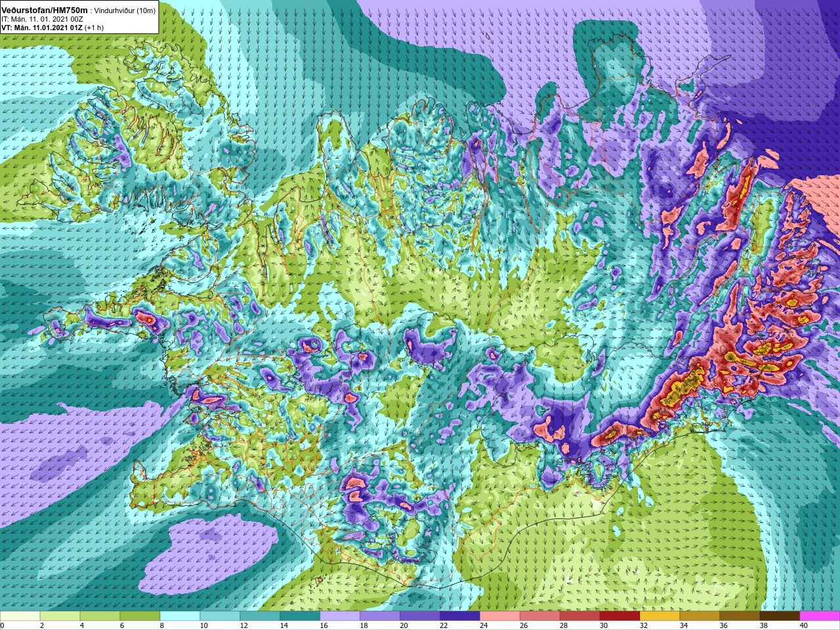Click the legend scale value 32
The height and width of the screenshot is (630, 840).
pyautogui.click(x=644, y=625)
